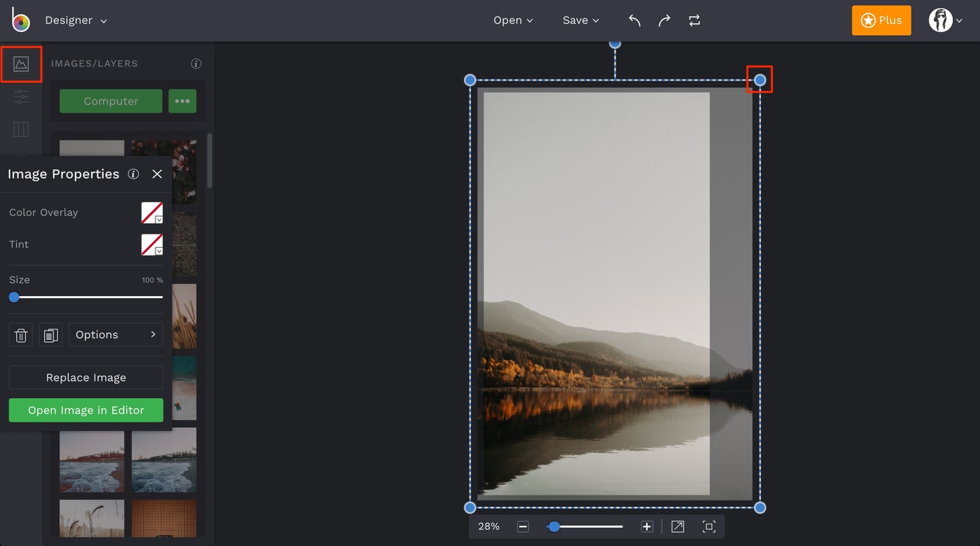Screen dimensions: 980x546
Task: Click the Image Properties info icon
Action: (x=133, y=174)
